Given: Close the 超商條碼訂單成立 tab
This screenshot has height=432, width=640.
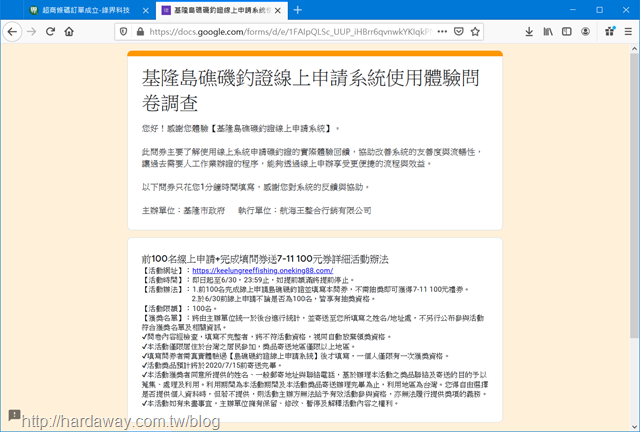Looking at the screenshot, I should pyautogui.click(x=146, y=11).
